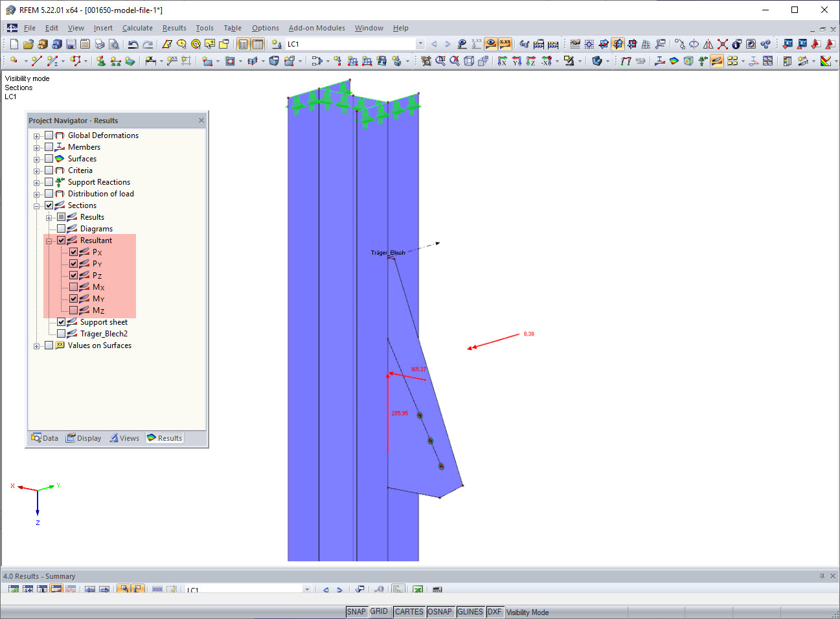Show view in Z direction
Screen dimensions: 840x619
[531, 61]
